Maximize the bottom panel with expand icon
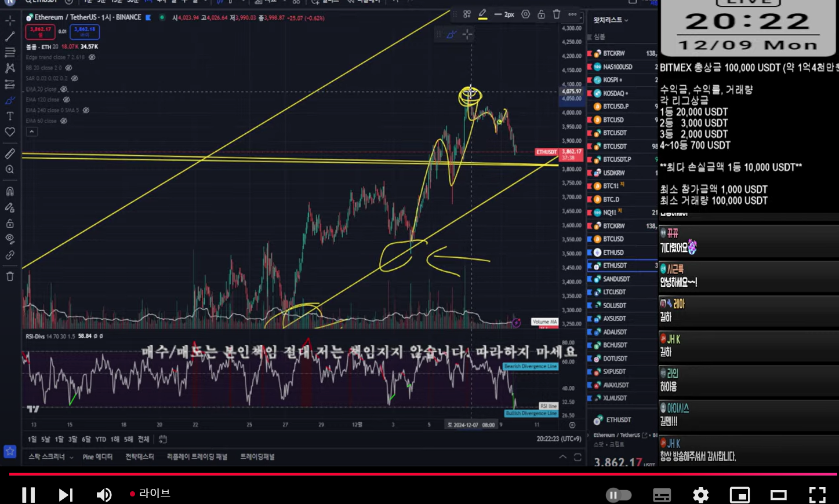Viewport: 839px width, 504px height. (578, 457)
